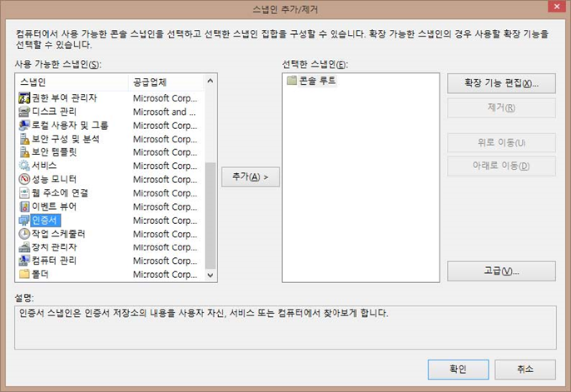Screen dimensions: 571x392
Task: Confirm with the 확인 button
Action: pos(458,369)
